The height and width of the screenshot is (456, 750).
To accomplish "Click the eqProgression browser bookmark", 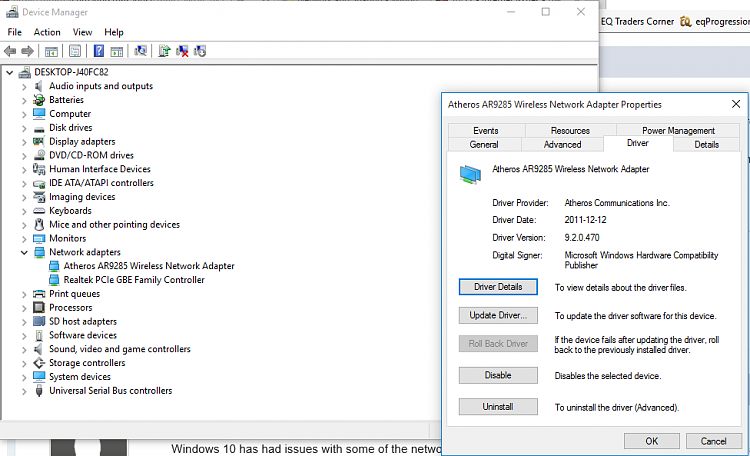I will (715, 22).
